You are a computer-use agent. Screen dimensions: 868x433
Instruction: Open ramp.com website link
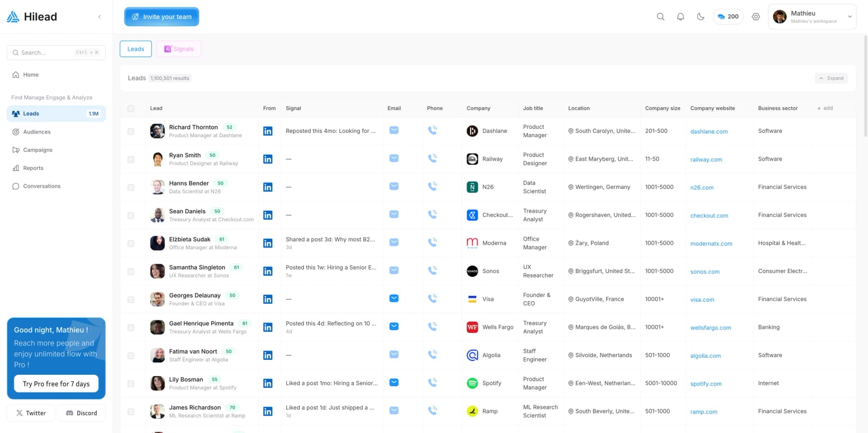(x=703, y=412)
